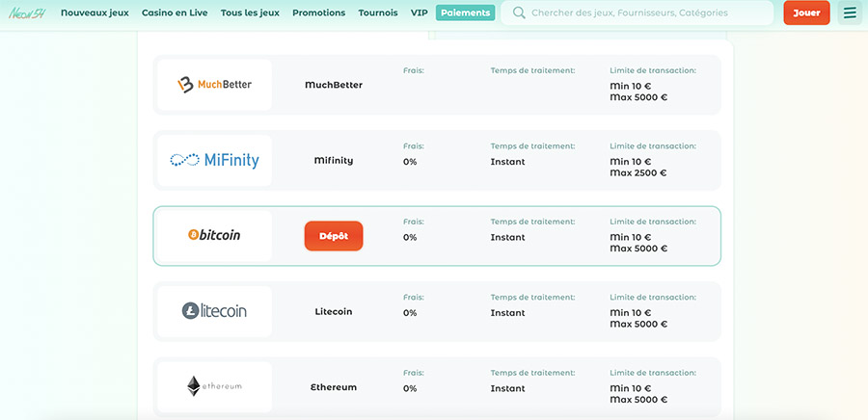868x420 pixels.
Task: Click the bitcoin logo
Action: click(x=214, y=235)
